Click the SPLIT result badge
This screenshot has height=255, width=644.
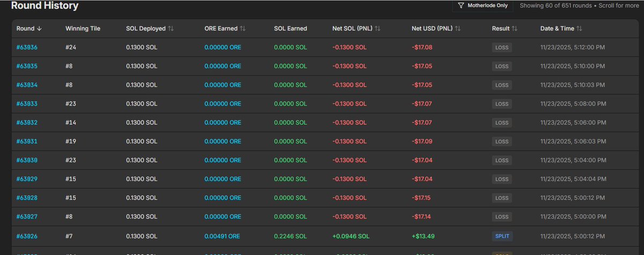502,236
